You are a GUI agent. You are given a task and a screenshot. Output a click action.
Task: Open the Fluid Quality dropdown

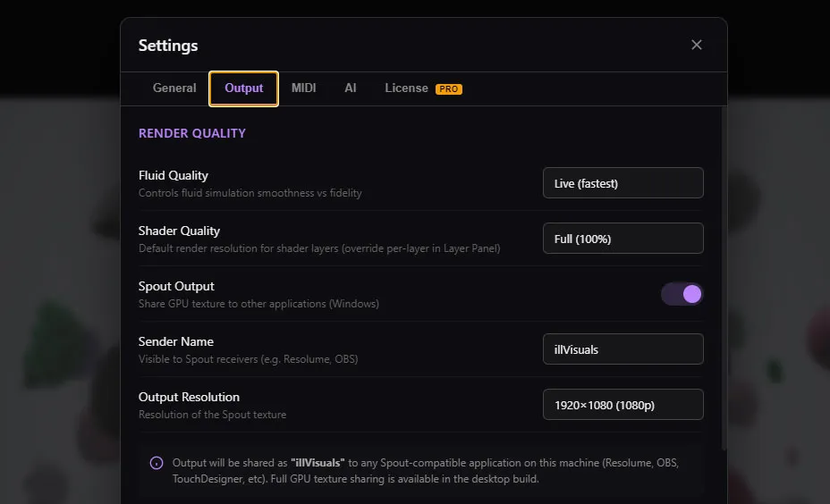click(622, 183)
